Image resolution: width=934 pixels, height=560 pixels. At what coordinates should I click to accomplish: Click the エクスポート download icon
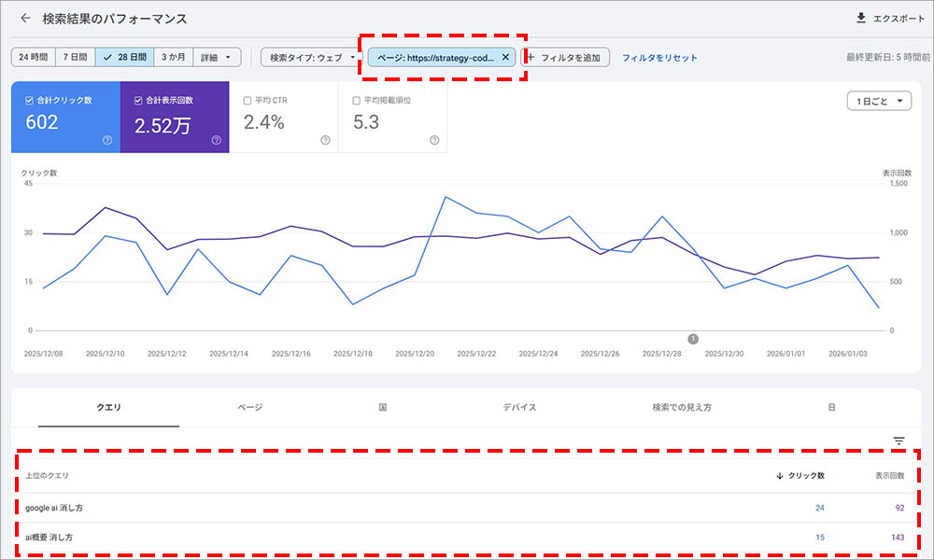(x=860, y=19)
